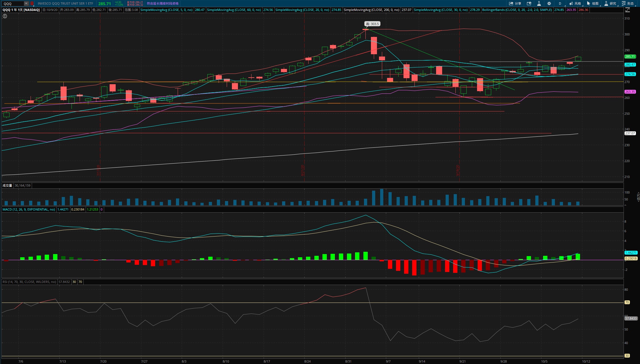Click the price axis scale icon

(x=628, y=10)
